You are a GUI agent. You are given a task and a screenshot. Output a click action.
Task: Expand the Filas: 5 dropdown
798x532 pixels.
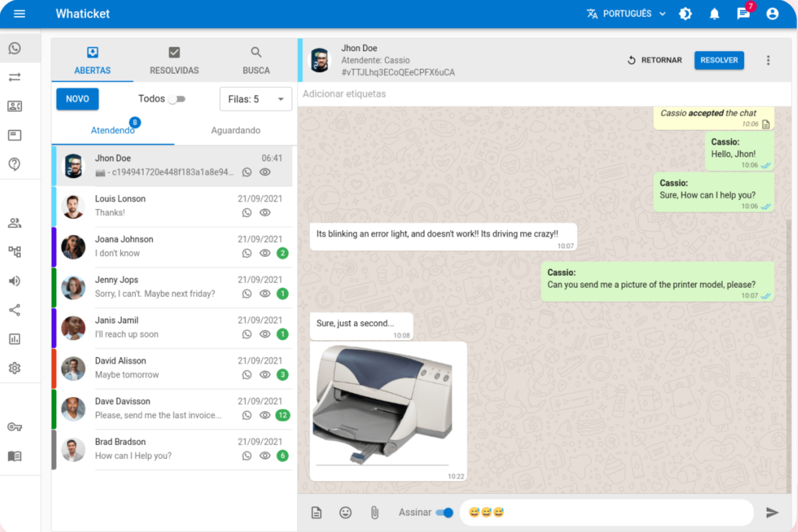pos(256,99)
